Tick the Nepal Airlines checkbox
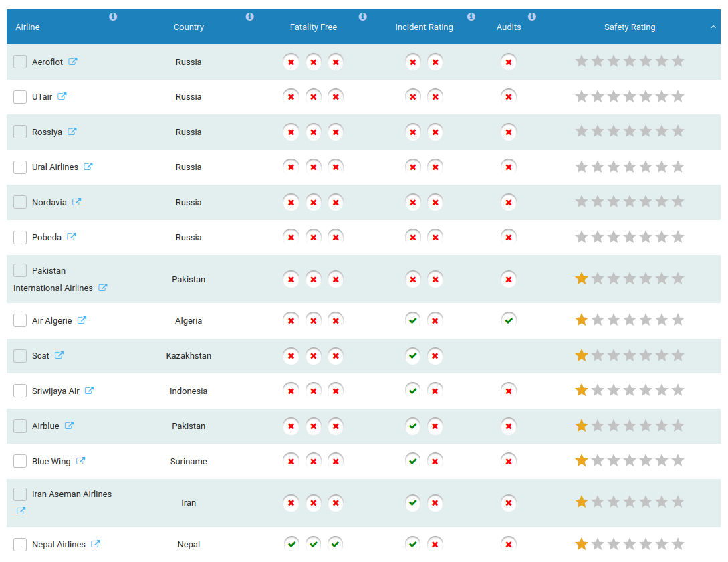Viewport: 728px width, 562px height. [20, 545]
